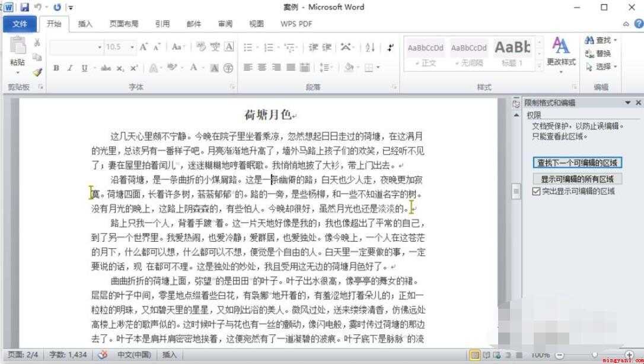
Task: Toggle subscript formatting
Action: coord(120,68)
